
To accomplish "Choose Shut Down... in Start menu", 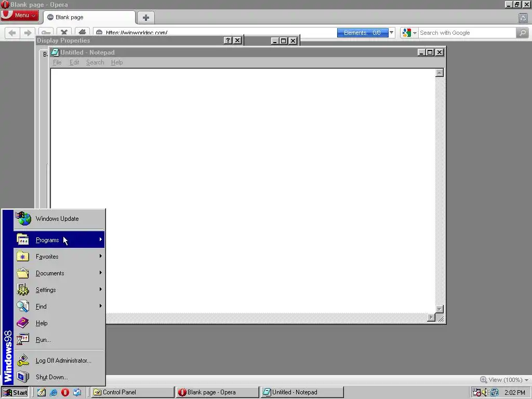I will 59,377.
